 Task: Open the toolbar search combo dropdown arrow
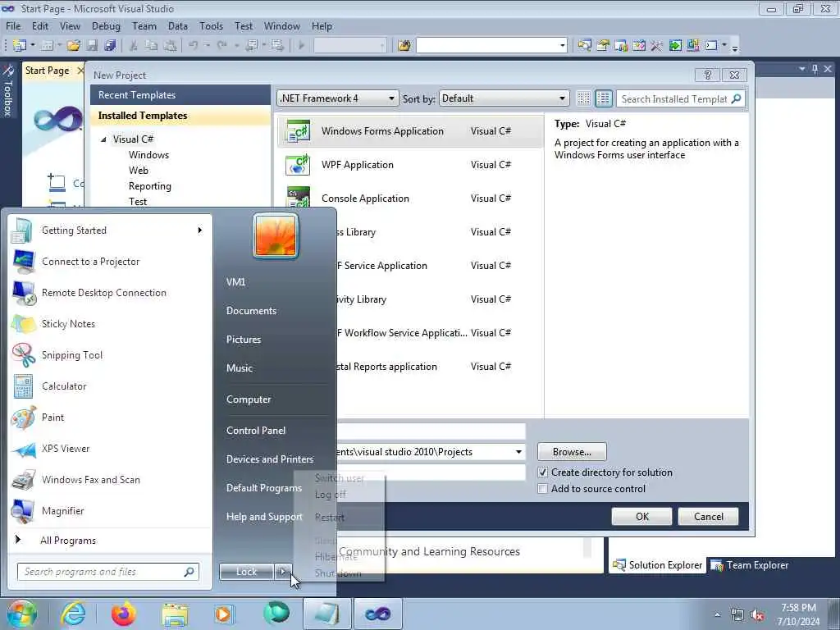click(563, 46)
